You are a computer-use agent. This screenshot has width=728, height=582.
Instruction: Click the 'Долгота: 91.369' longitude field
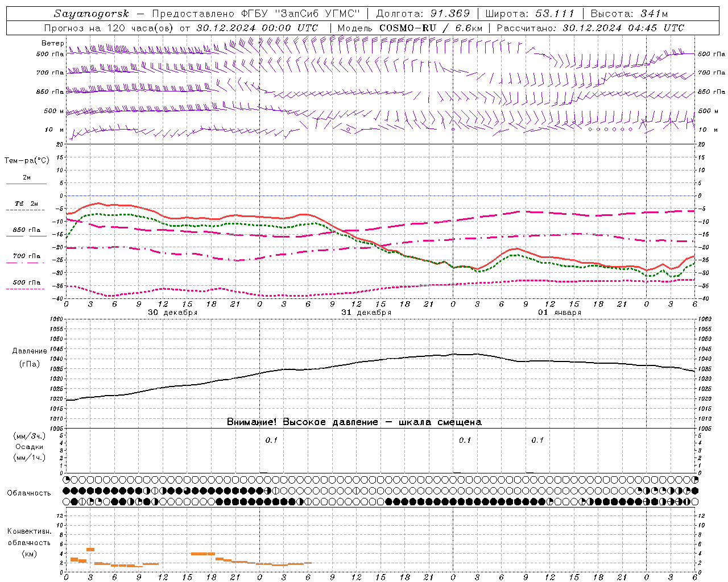(x=423, y=14)
